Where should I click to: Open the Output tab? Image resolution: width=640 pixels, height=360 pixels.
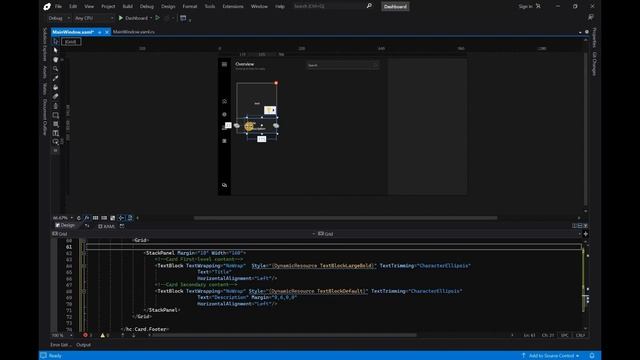pyautogui.click(x=84, y=345)
